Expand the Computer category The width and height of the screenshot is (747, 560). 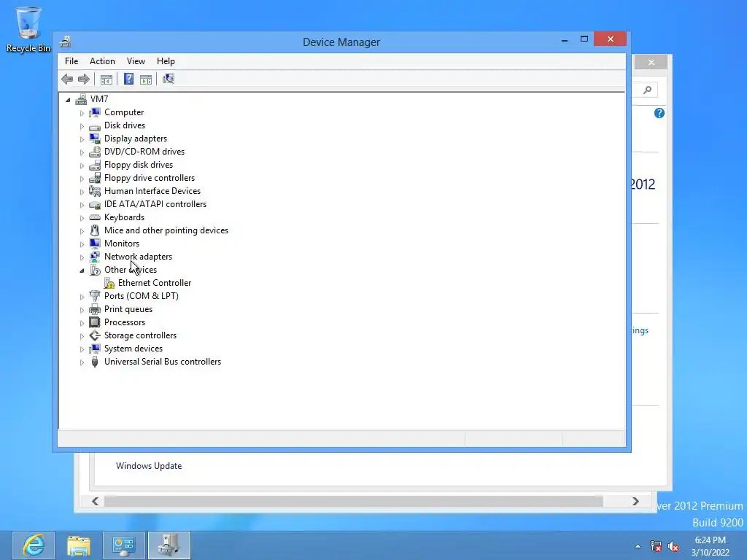point(82,113)
